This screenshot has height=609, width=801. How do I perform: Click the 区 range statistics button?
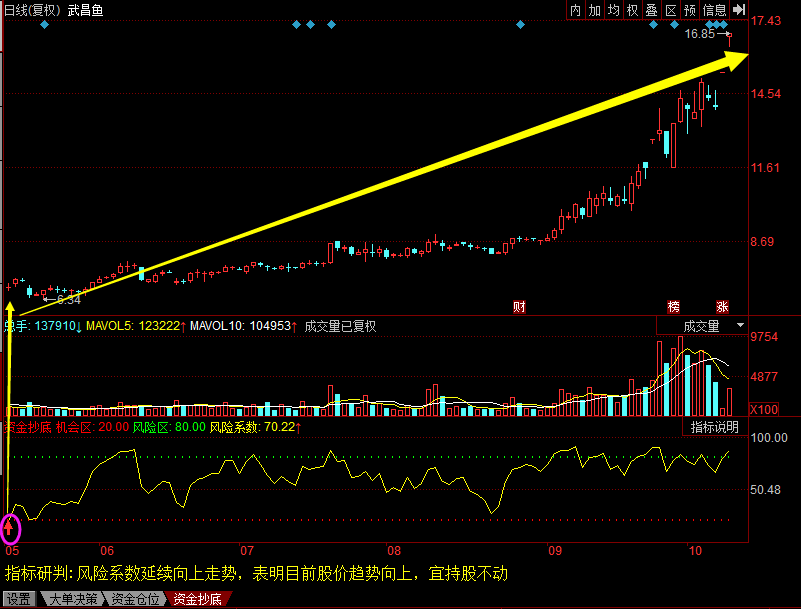pos(671,10)
